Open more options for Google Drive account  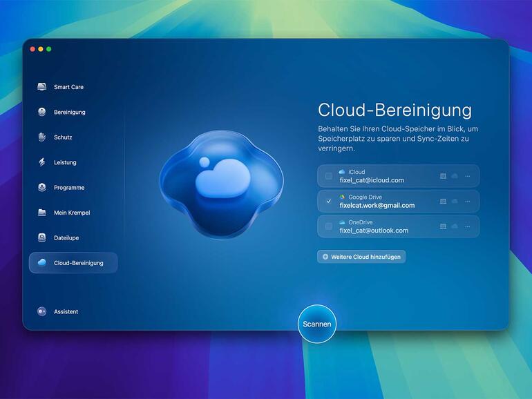[x=468, y=202]
